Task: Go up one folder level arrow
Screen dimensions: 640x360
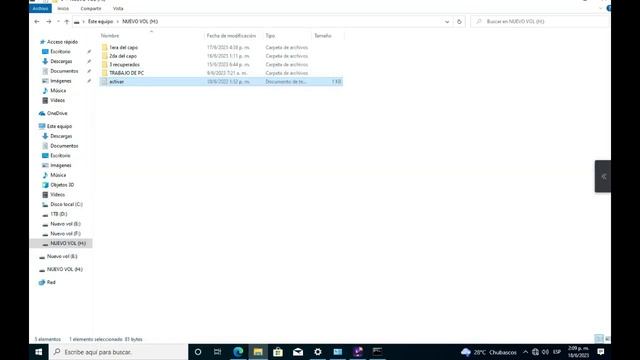Action: point(67,22)
